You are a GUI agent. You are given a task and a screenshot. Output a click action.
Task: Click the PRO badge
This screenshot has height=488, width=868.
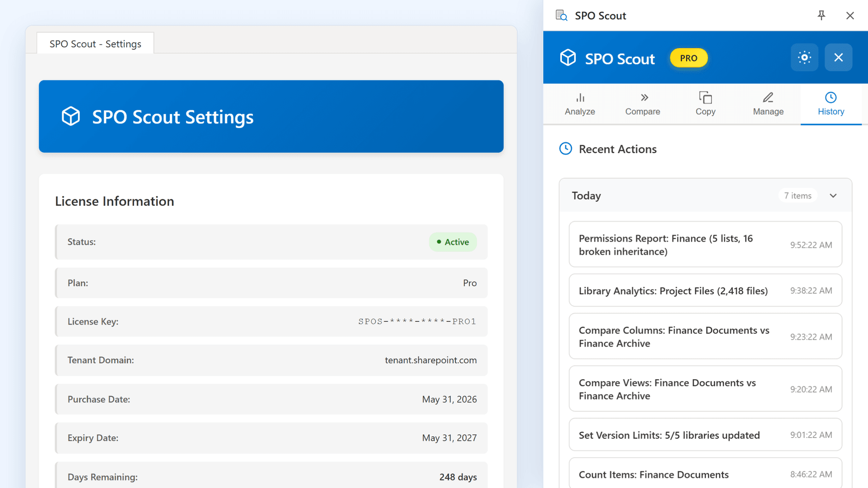click(x=689, y=58)
